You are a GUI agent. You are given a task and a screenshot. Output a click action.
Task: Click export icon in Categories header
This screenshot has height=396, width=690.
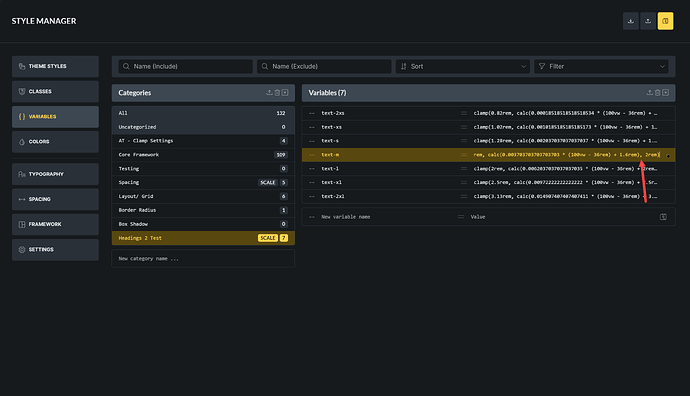tap(269, 93)
